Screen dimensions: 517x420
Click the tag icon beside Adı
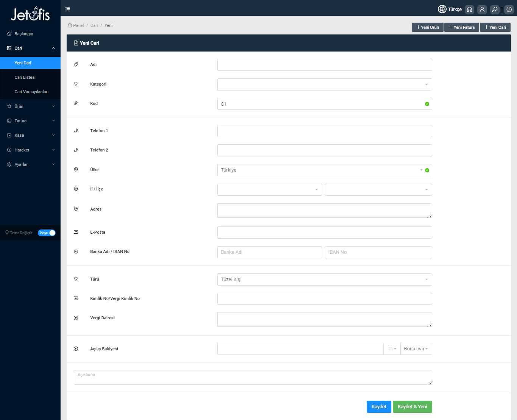coord(76,64)
